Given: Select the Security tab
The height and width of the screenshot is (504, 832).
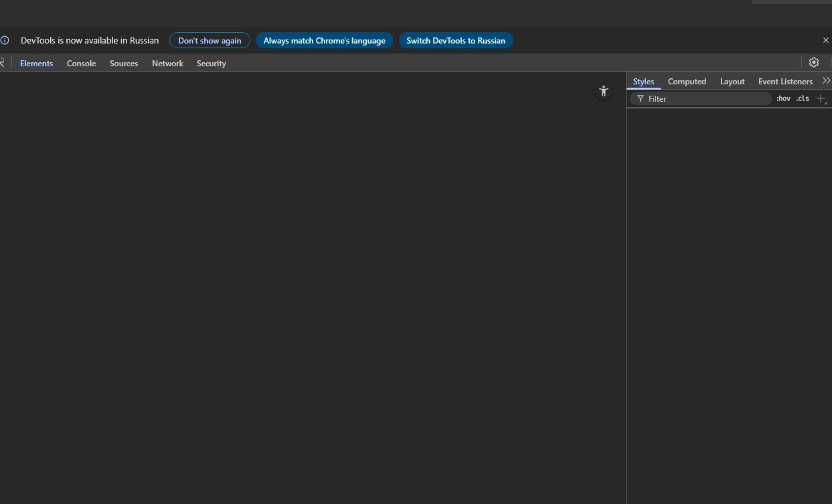Looking at the screenshot, I should tap(211, 63).
